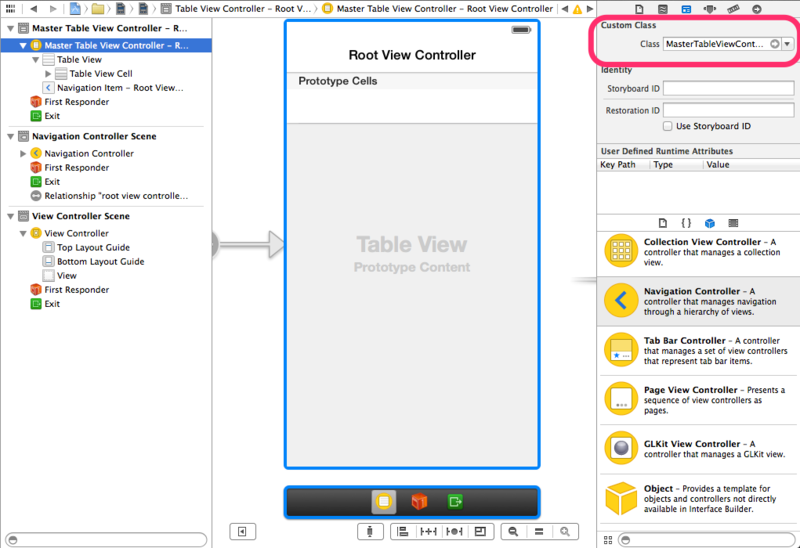Image resolution: width=800 pixels, height=548 pixels.
Task: Show Code Snippet library
Action: (x=686, y=223)
